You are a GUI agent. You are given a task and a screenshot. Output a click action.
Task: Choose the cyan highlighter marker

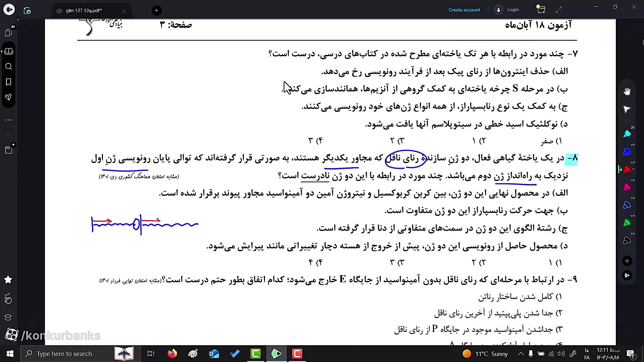tap(627, 134)
